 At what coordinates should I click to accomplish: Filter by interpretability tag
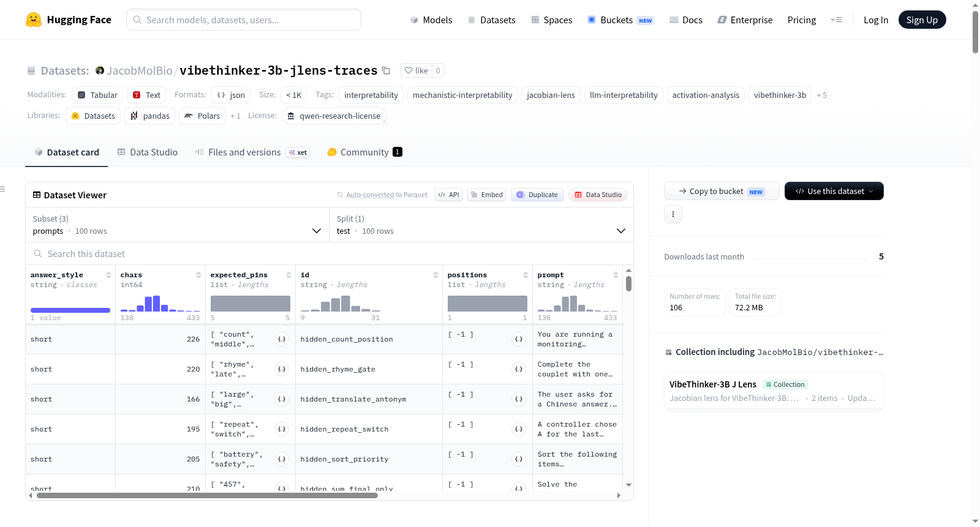click(x=371, y=95)
